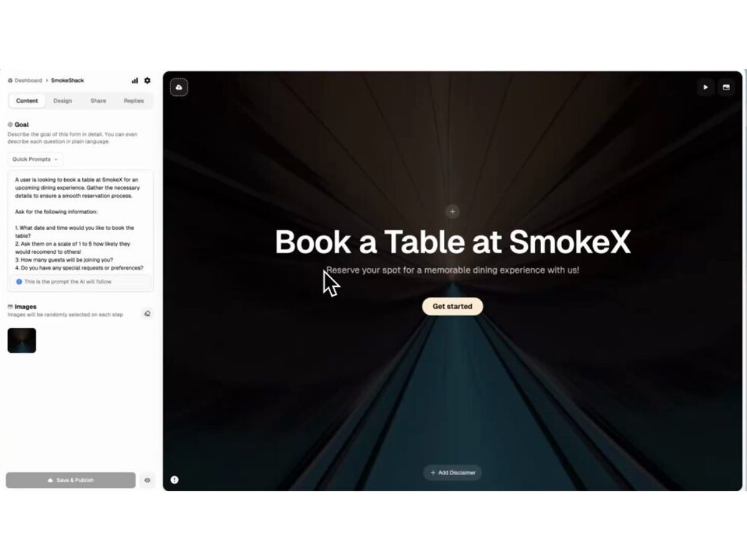Click the Images section label
747x560 pixels.
point(26,307)
